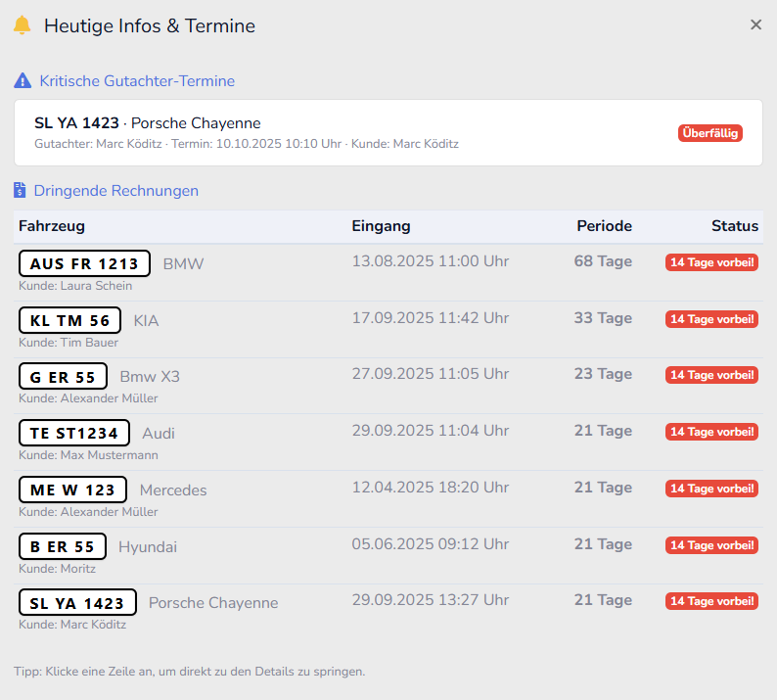The height and width of the screenshot is (700, 777).
Task: Click SL YA 1423 plate in invoices table
Action: click(78, 603)
